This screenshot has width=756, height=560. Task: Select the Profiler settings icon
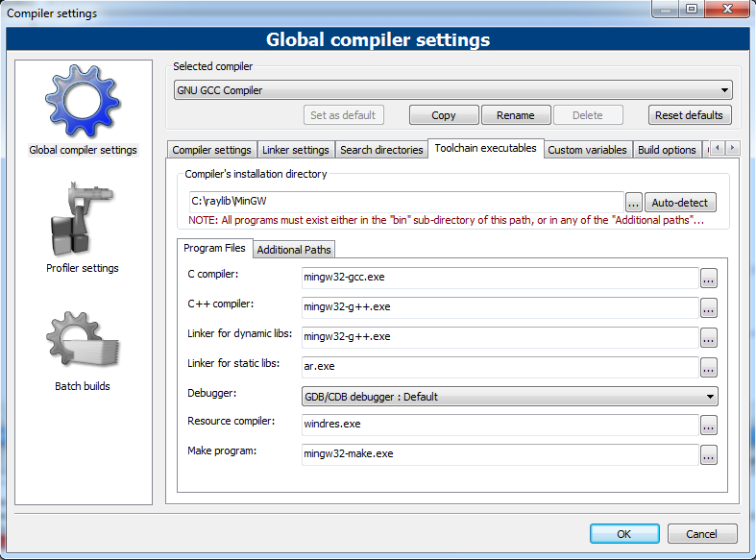[83, 221]
